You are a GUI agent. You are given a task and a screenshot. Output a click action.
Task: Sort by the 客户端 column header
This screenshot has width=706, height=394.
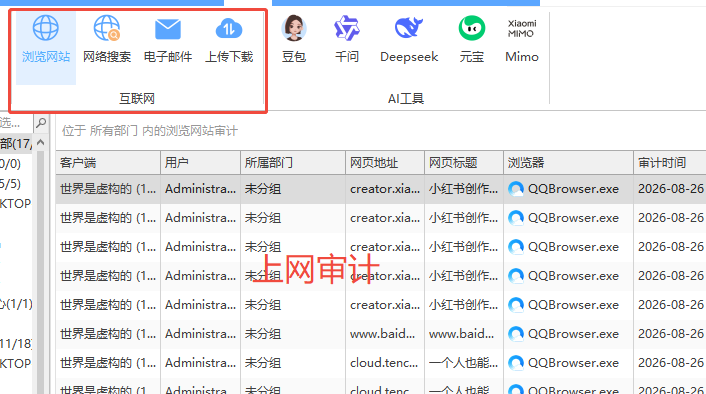(x=108, y=163)
